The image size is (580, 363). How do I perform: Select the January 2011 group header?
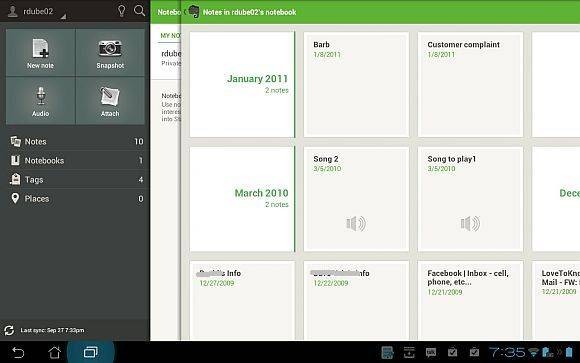[x=242, y=84]
